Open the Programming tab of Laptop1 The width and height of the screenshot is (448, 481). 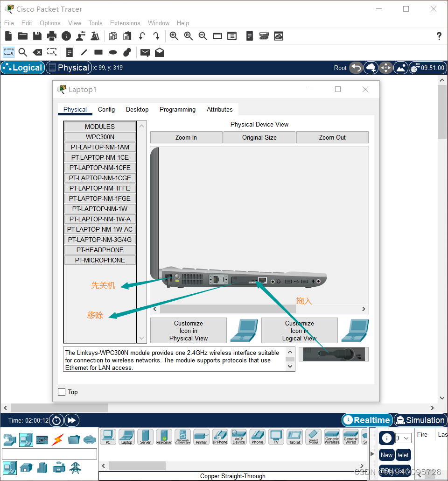(x=177, y=110)
